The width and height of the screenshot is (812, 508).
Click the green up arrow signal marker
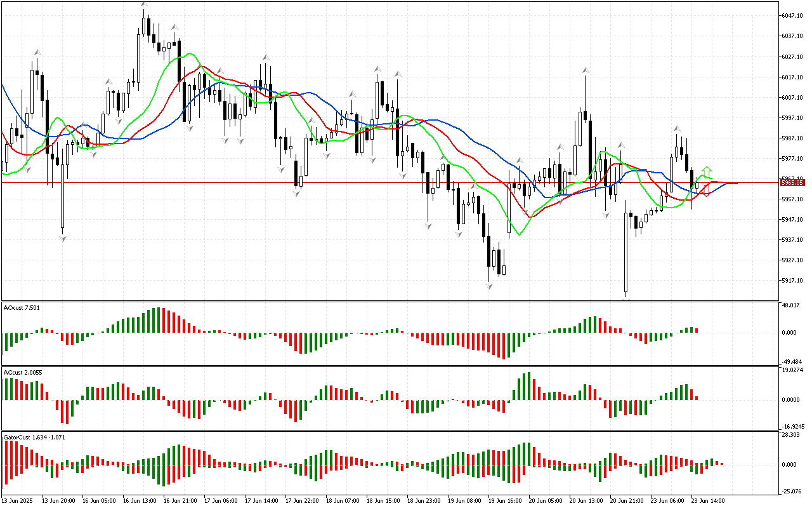706,171
